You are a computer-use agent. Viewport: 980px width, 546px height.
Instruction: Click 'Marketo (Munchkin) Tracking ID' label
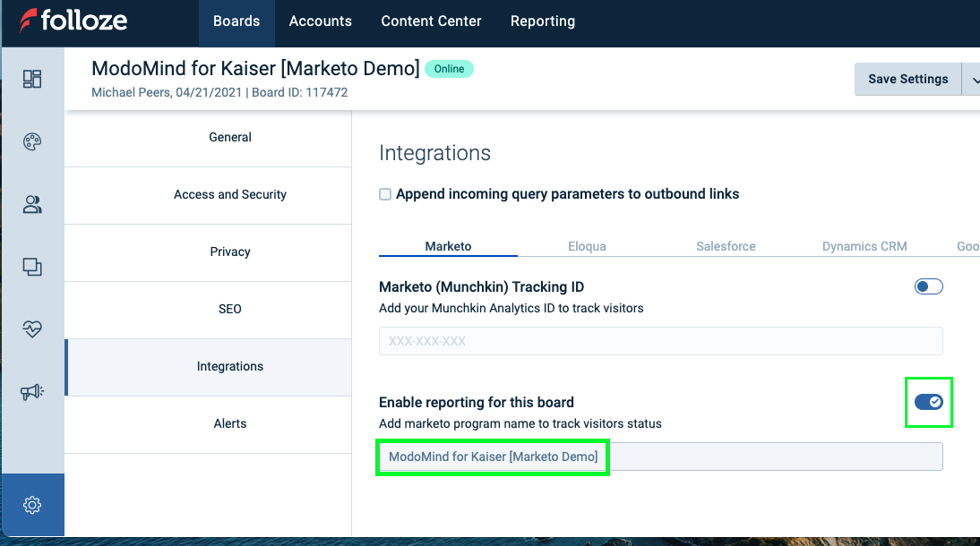pos(481,287)
